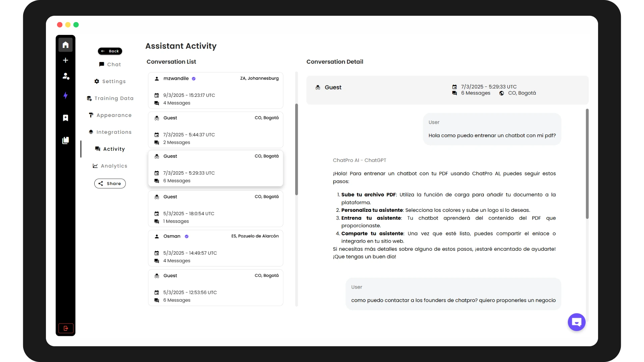Open the Analytics section

coord(110,166)
